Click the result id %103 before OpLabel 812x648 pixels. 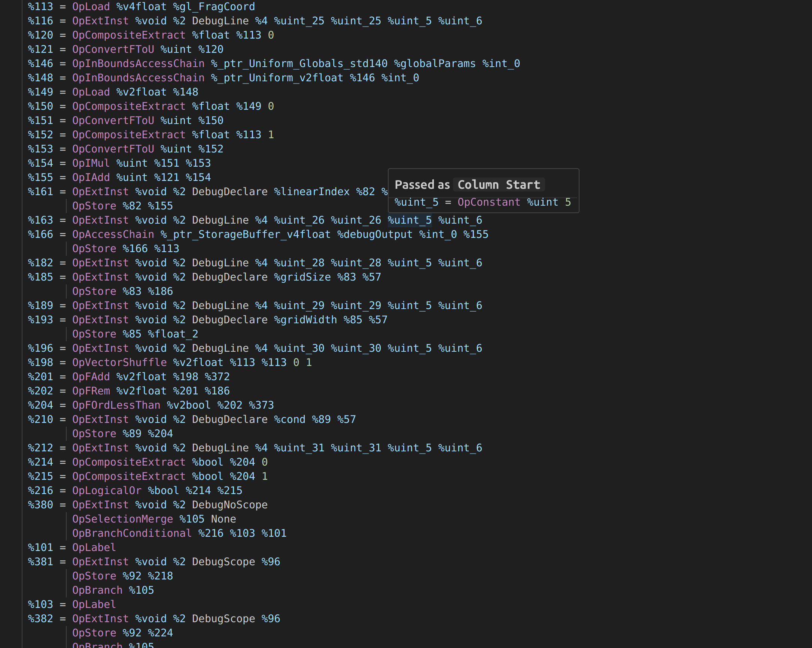41,605
